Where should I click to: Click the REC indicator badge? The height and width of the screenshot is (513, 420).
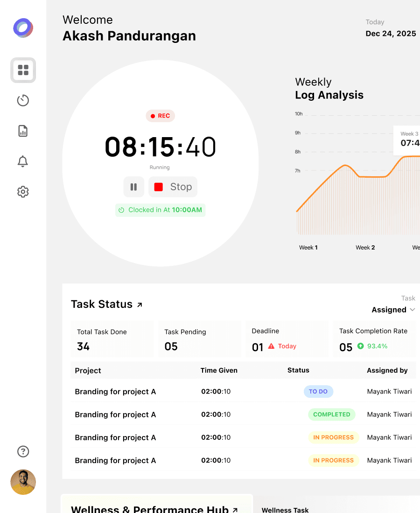pos(161,116)
